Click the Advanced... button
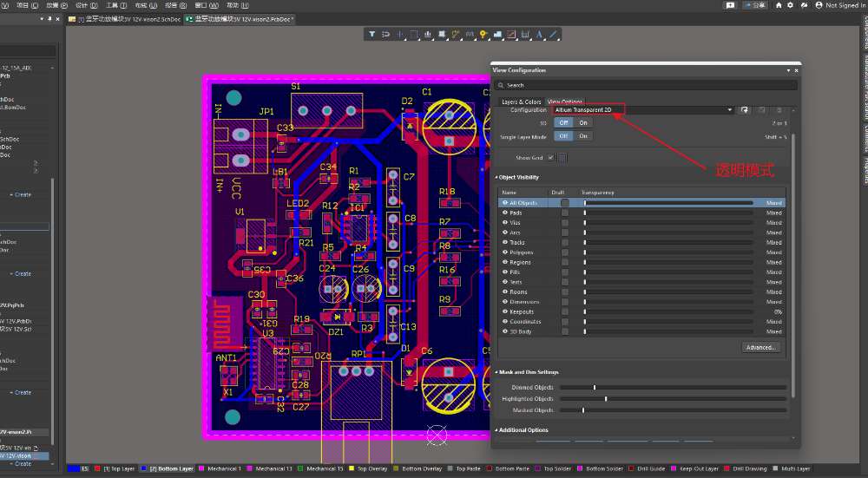 coord(760,347)
